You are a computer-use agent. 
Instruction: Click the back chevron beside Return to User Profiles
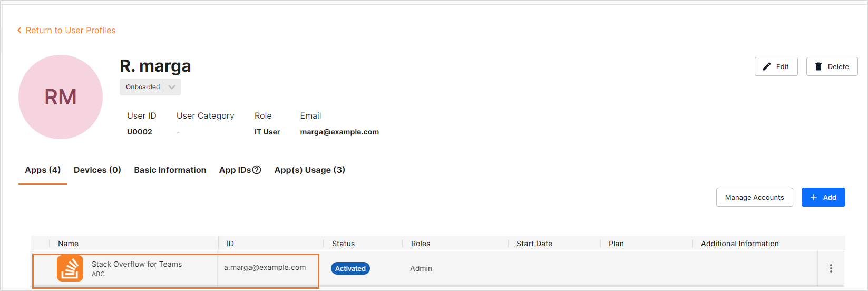(x=19, y=31)
